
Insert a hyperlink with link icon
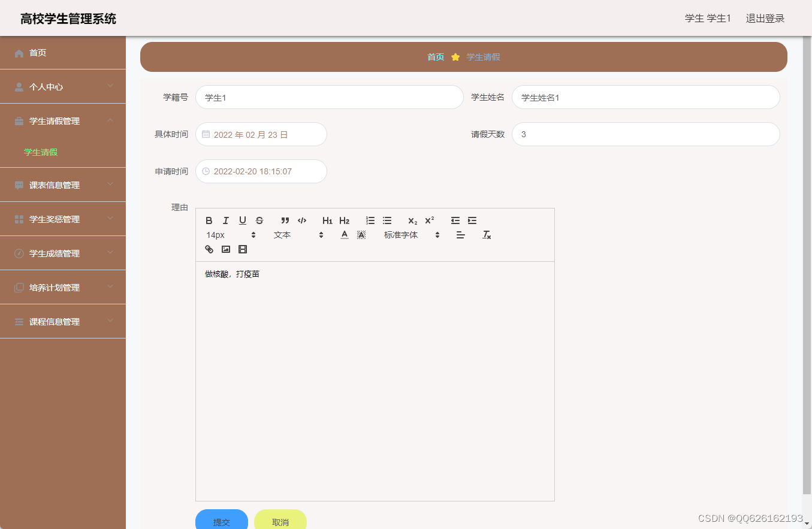(209, 249)
